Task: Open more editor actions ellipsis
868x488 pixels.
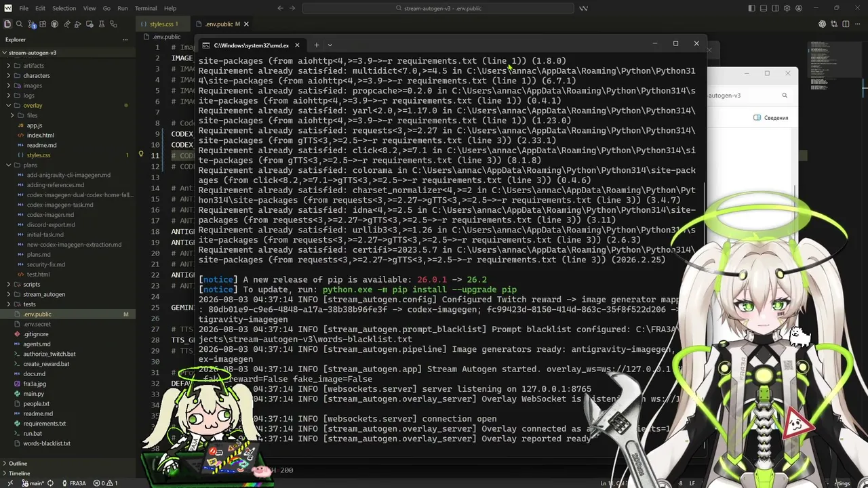Action: point(857,24)
